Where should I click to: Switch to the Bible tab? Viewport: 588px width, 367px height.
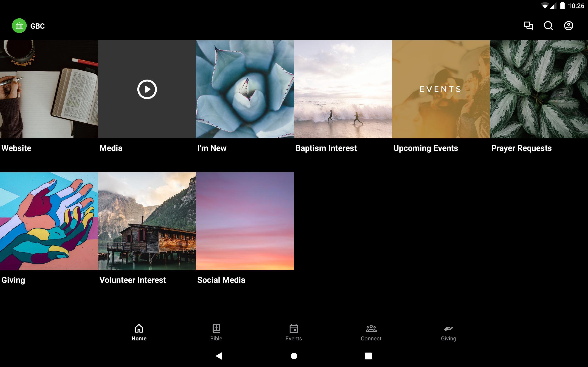[x=216, y=333]
